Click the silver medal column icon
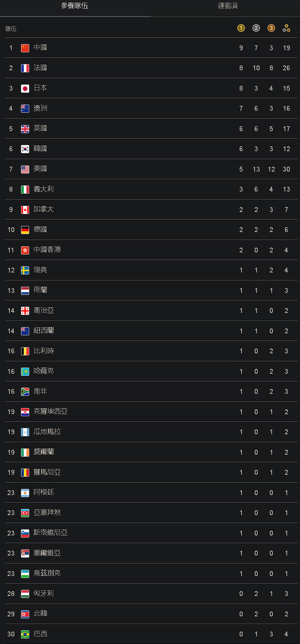Image resolution: width=300 pixels, height=644 pixels. (256, 28)
